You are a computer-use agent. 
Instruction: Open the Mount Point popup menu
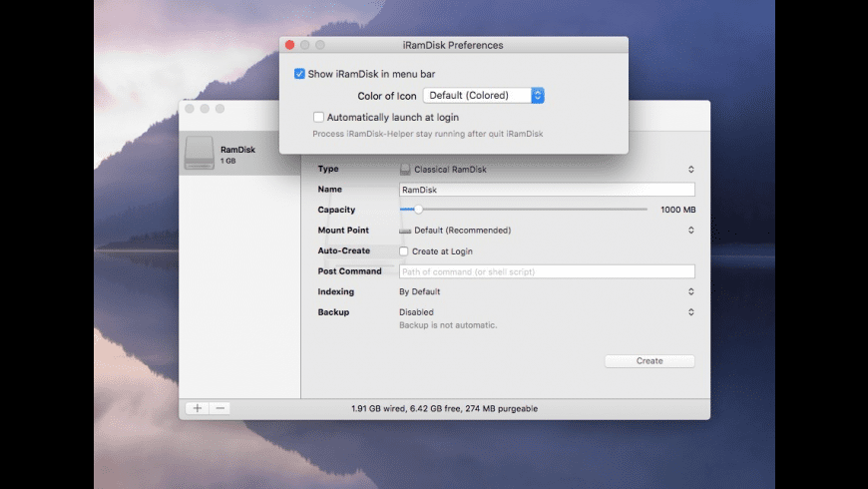(x=547, y=230)
